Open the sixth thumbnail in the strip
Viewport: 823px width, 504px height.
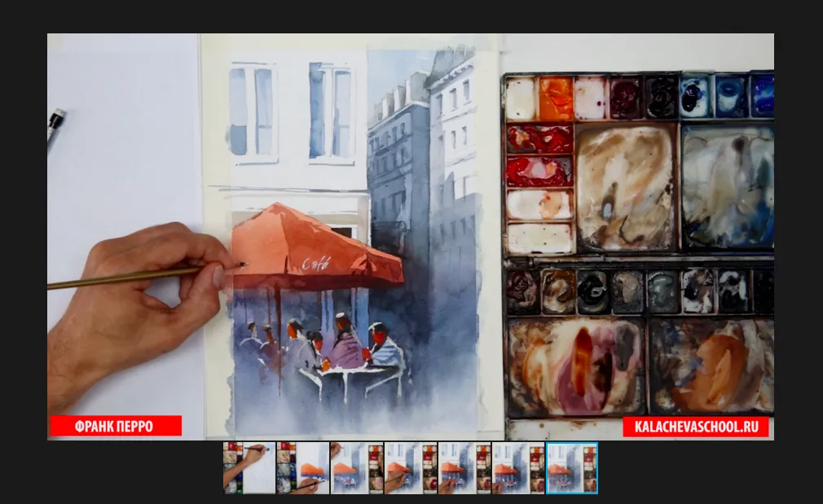(517, 467)
